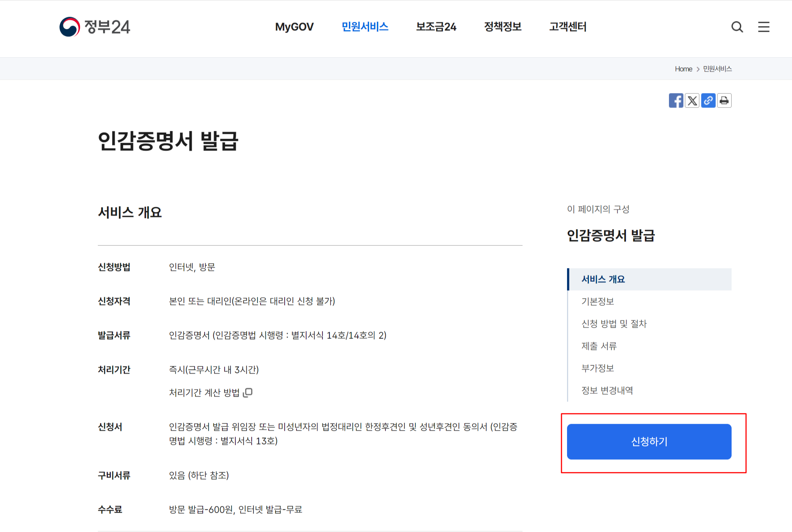Click 민원서비스 breadcrumb link

[717, 69]
